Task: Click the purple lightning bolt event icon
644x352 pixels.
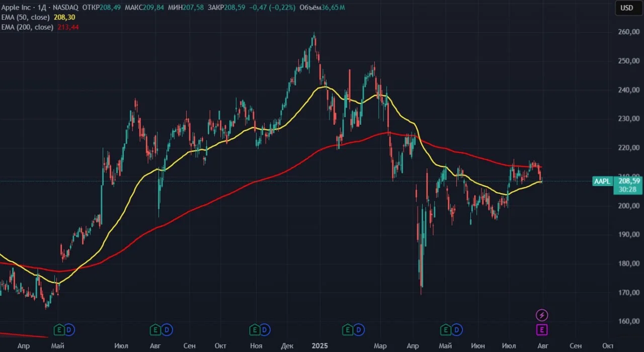Action: (x=542, y=315)
